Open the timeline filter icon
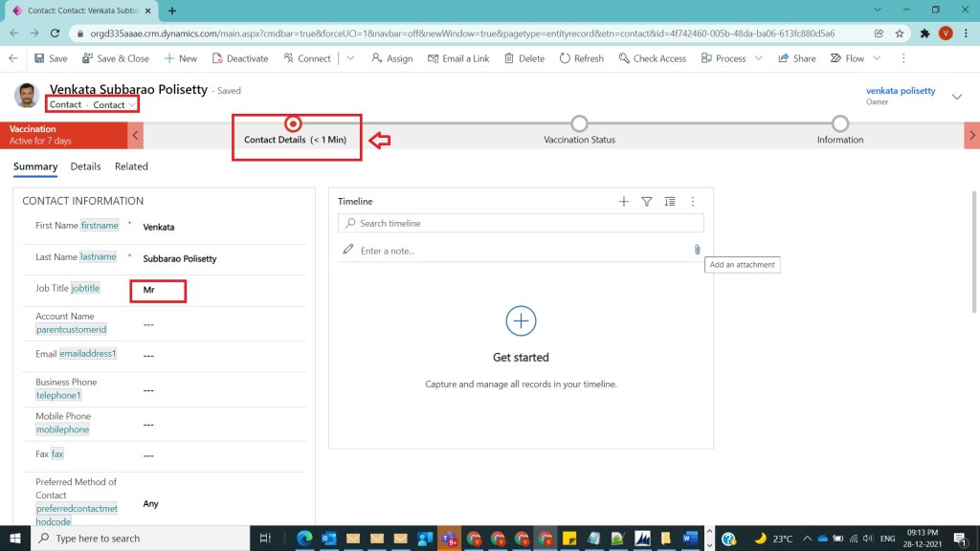The height and width of the screenshot is (551, 980). pyautogui.click(x=647, y=202)
